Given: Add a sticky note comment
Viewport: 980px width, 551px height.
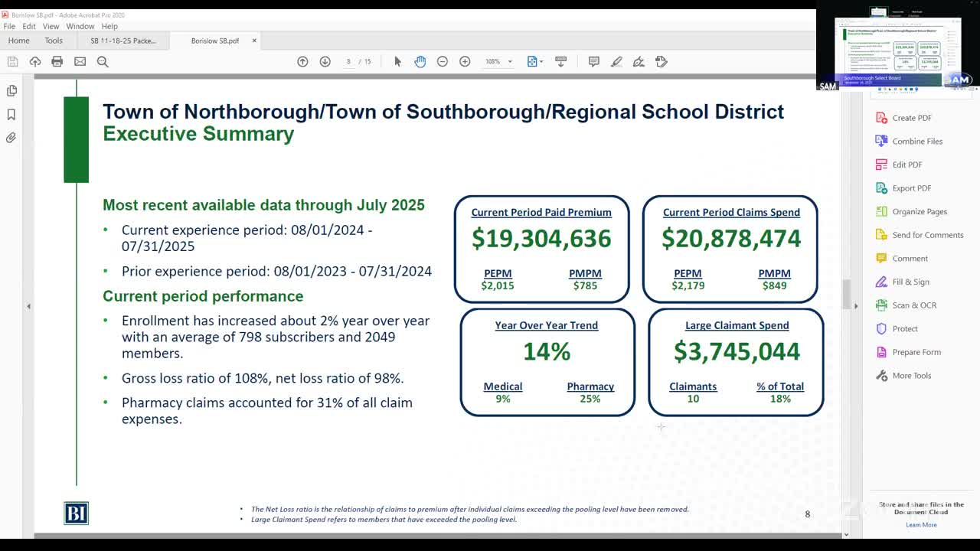Looking at the screenshot, I should pos(593,61).
